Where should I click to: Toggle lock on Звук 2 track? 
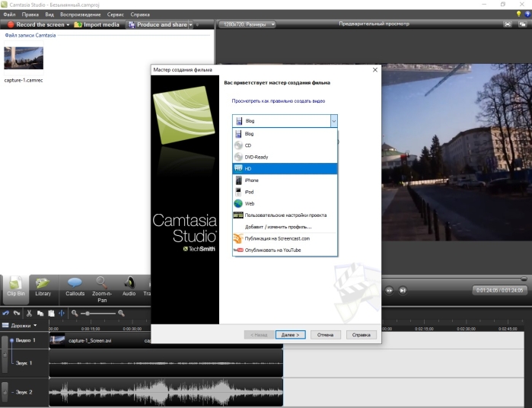point(5,392)
